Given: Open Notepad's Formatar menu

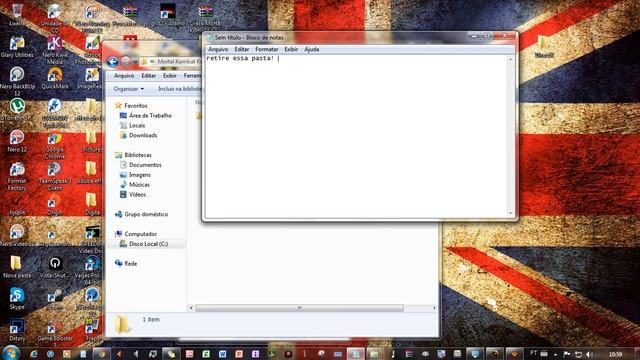Looking at the screenshot, I should click(x=267, y=49).
